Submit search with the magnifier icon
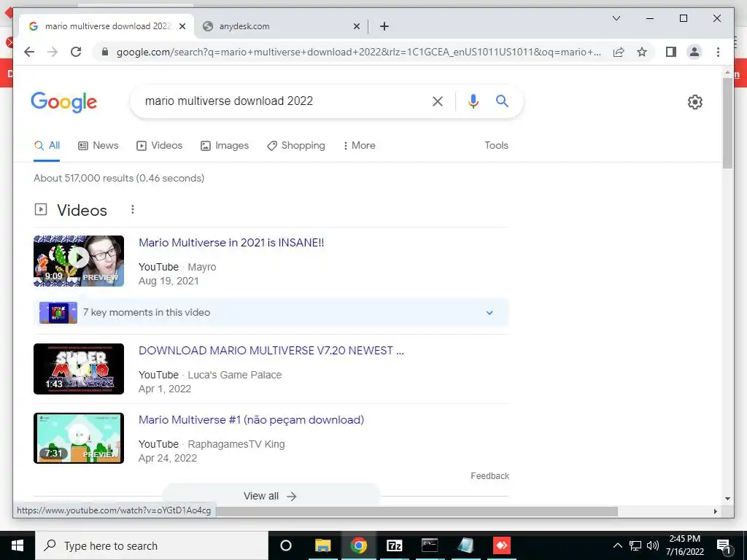This screenshot has width=747, height=560. point(502,101)
